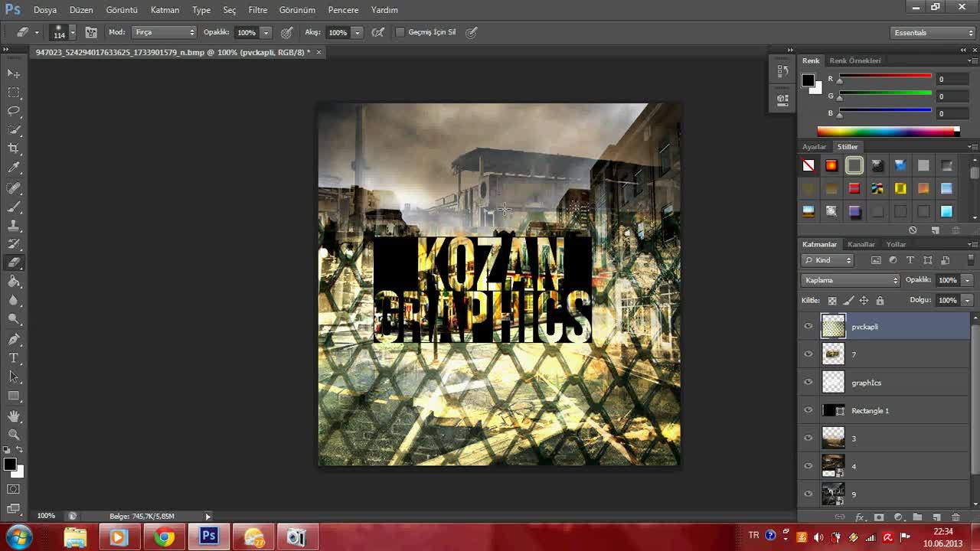Select the Crop tool
Image resolution: width=980 pixels, height=551 pixels.
point(14,148)
